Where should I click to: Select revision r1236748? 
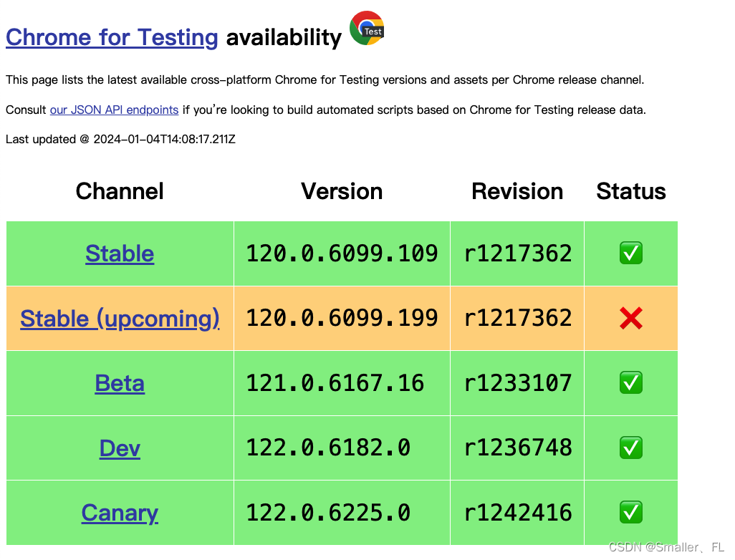coord(517,448)
